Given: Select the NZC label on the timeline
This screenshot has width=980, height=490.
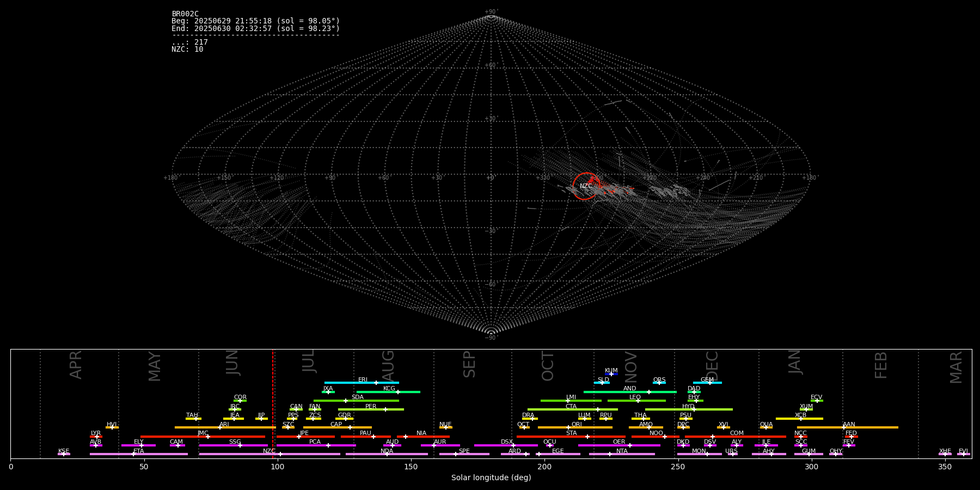Looking at the screenshot, I should (269, 451).
